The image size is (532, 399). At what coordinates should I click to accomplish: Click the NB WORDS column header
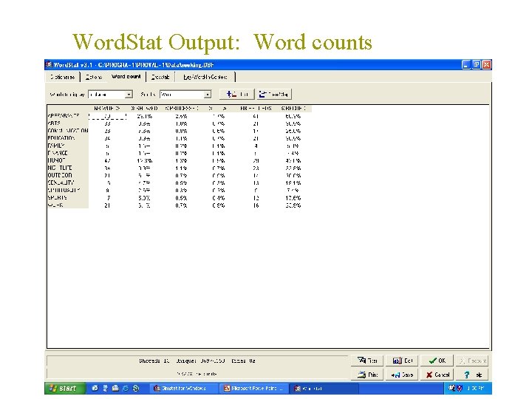[107, 109]
